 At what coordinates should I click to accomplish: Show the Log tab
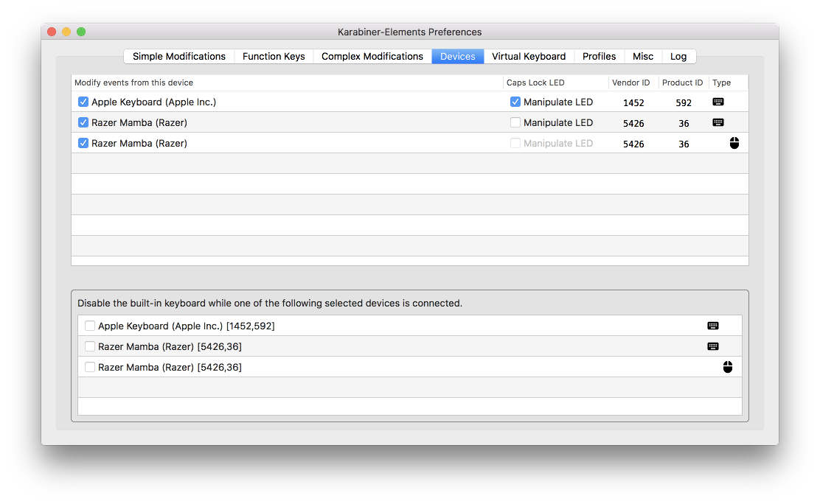[x=678, y=57]
